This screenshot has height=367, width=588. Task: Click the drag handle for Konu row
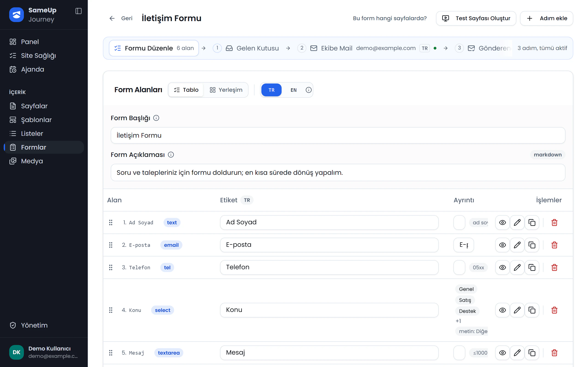(x=110, y=310)
